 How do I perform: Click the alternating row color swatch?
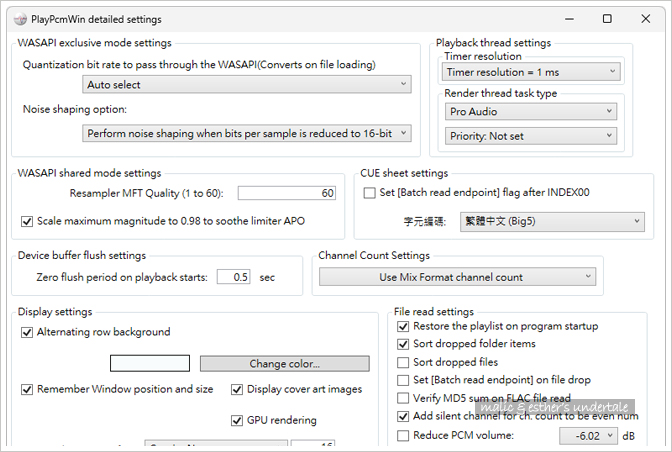tap(150, 363)
